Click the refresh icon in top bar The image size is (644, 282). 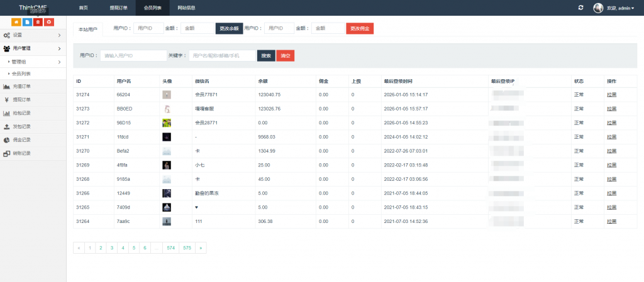(580, 8)
